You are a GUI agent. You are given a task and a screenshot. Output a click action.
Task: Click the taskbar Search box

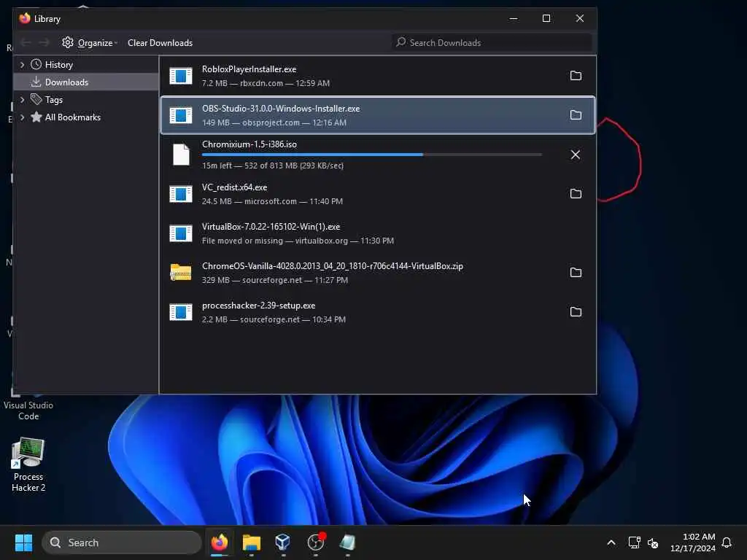[x=122, y=542]
